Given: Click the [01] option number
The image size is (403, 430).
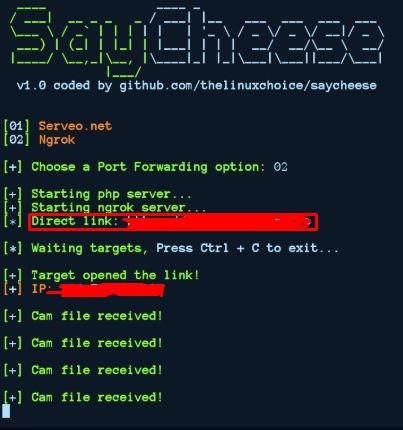Looking at the screenshot, I should [16, 126].
